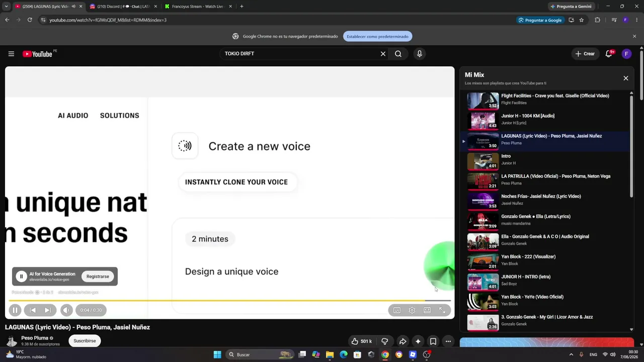Click the taskbar Buscar search box
644x362 pixels.
259,354
